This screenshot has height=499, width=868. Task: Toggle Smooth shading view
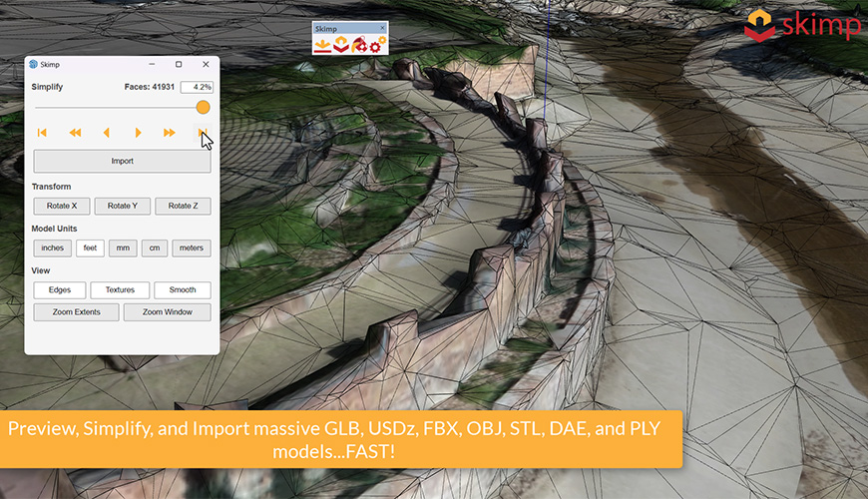tap(182, 290)
